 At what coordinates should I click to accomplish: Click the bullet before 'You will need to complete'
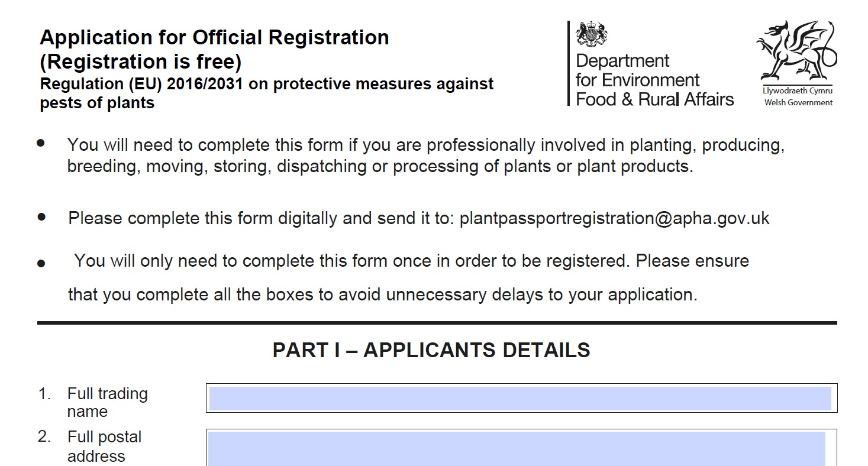point(41,144)
